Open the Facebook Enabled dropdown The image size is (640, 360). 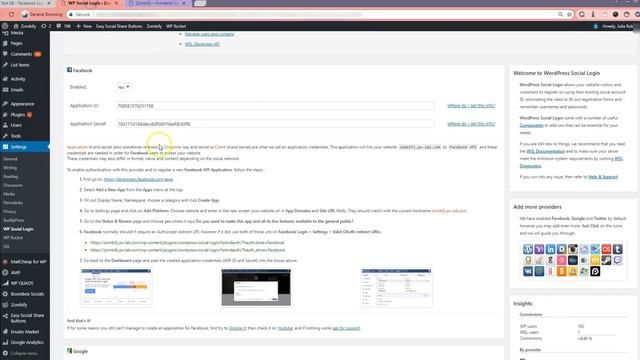click(123, 87)
